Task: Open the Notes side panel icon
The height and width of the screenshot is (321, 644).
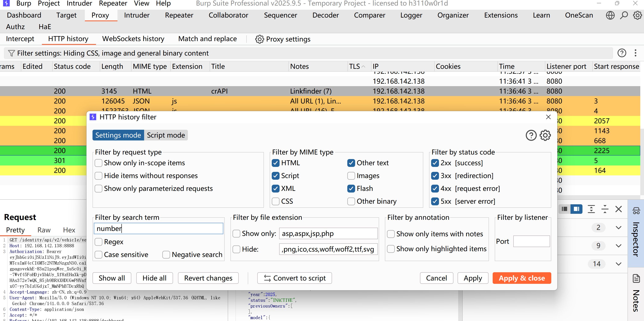Action: pos(636,278)
